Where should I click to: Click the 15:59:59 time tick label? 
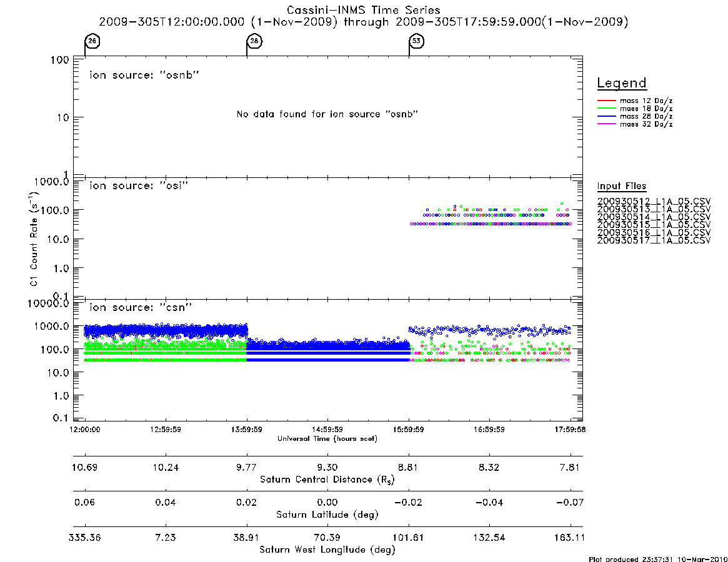pos(409,430)
